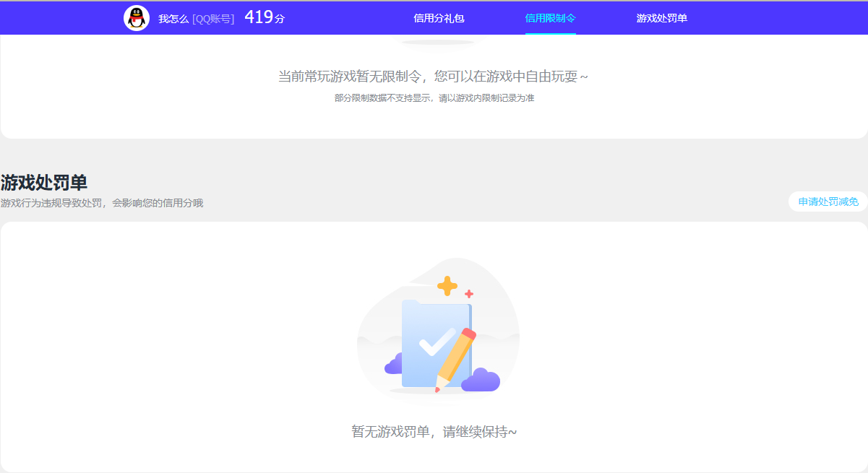The image size is (868, 473).
Task: Open the 信用分礼包 tab
Action: coord(439,18)
